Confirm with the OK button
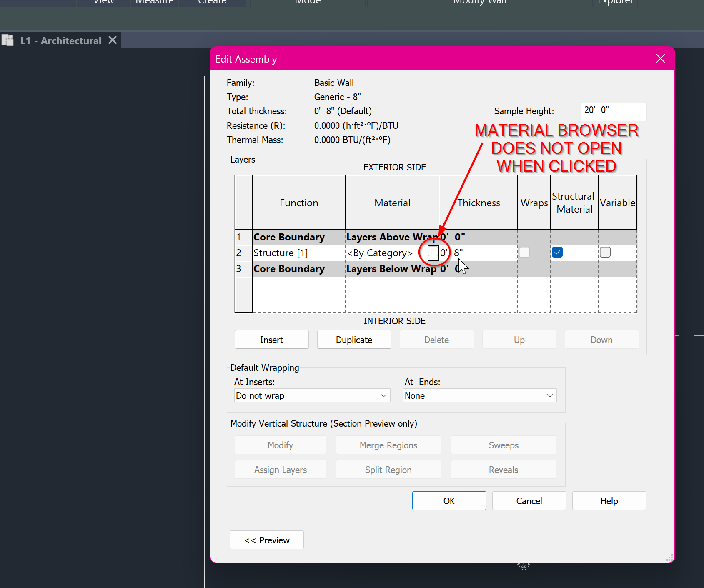704x588 pixels. point(449,501)
